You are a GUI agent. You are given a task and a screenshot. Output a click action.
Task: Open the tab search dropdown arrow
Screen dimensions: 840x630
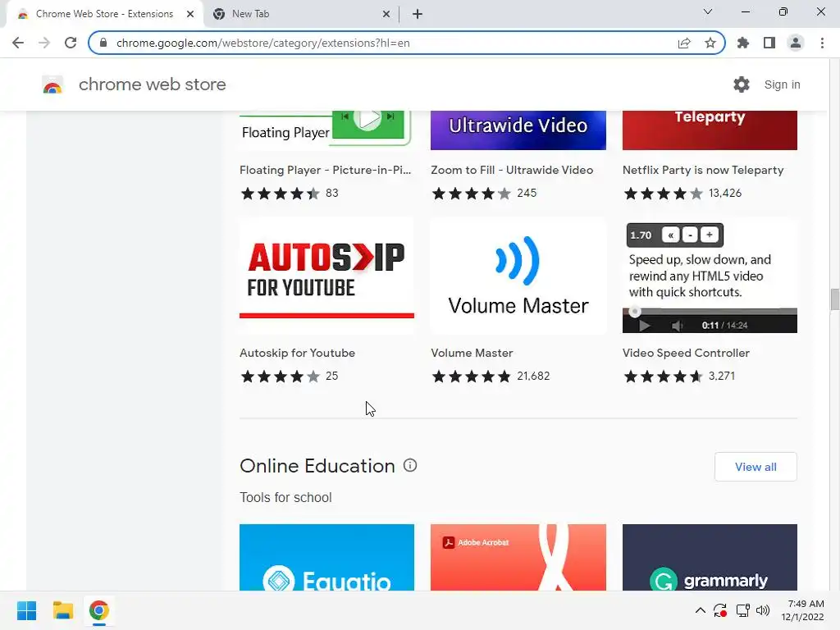coord(708,11)
